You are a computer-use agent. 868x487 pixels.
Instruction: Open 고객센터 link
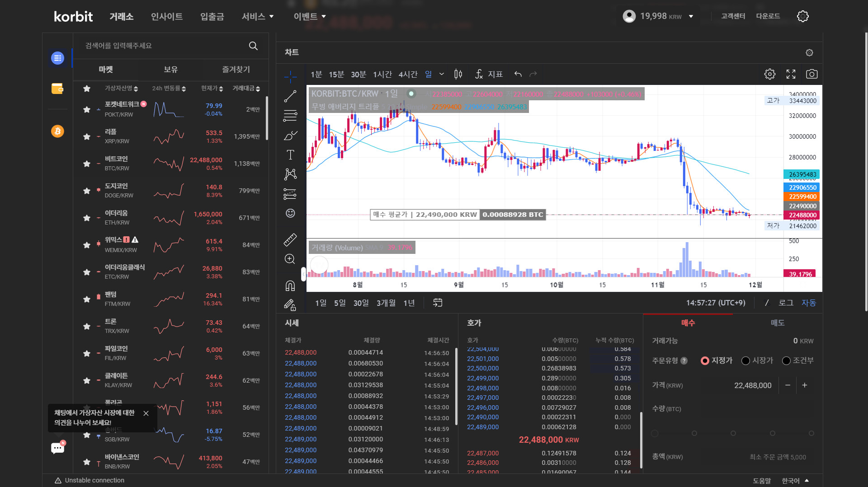click(733, 16)
